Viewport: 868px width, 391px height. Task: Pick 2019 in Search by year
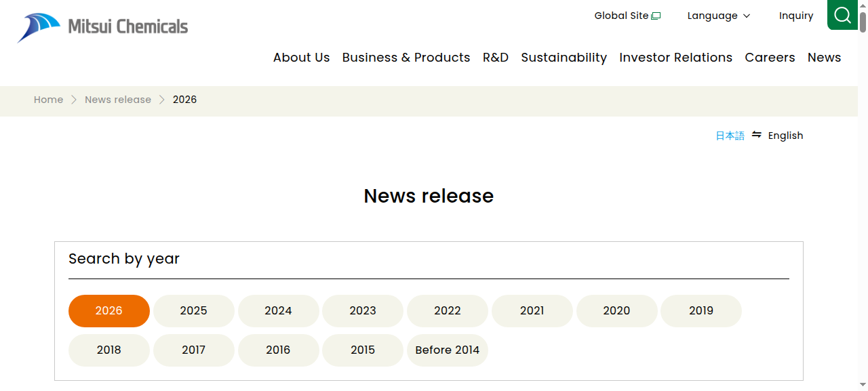click(701, 311)
